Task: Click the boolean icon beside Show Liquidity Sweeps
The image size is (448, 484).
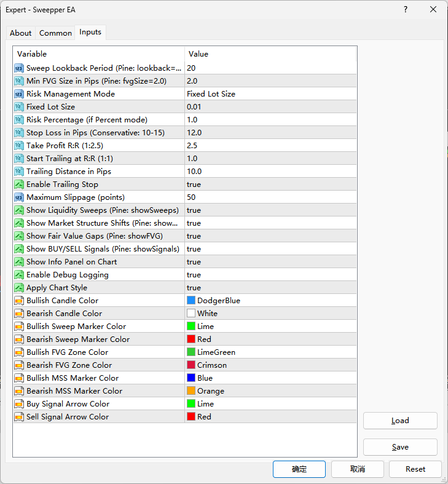Action: [19, 210]
